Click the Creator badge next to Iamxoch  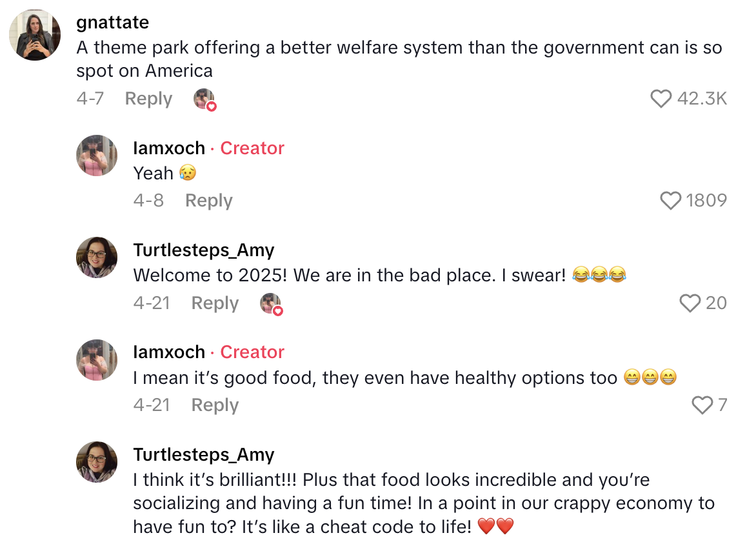252,148
